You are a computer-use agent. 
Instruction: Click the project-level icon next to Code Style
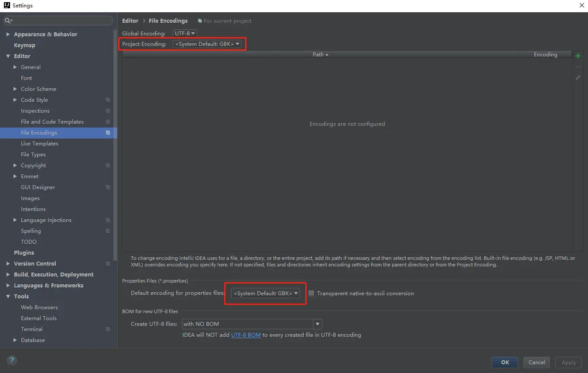[108, 100]
